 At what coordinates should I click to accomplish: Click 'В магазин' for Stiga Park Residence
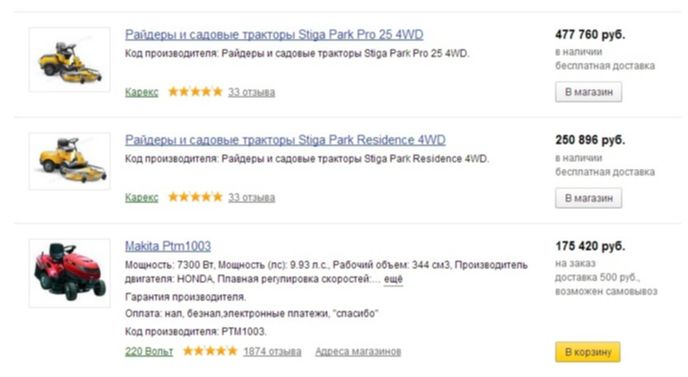pos(588,198)
